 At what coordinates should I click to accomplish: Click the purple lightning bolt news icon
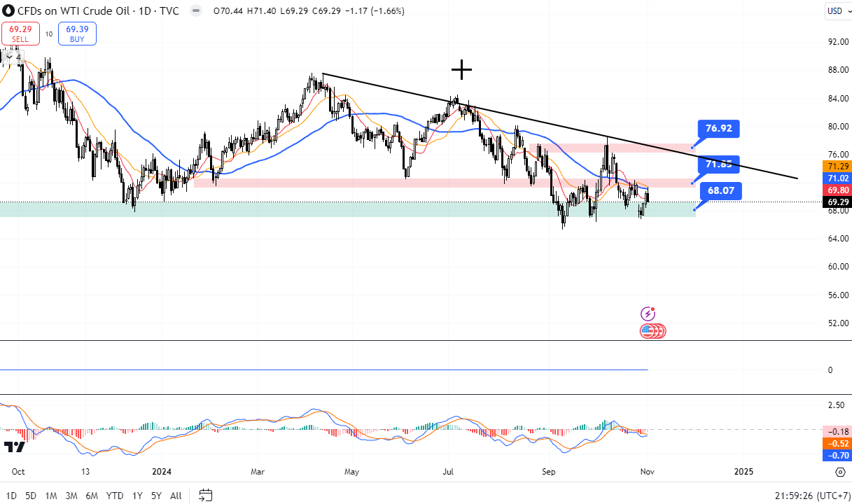[x=649, y=314]
